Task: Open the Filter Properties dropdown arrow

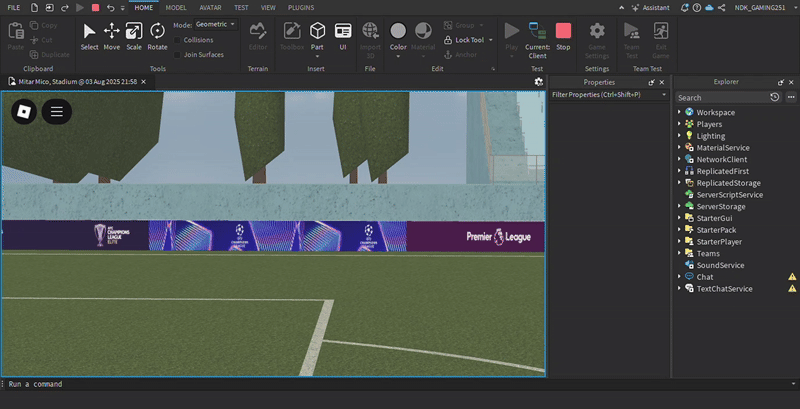Action: point(664,95)
